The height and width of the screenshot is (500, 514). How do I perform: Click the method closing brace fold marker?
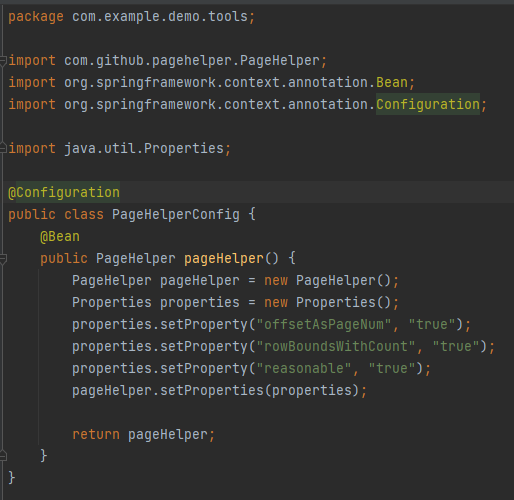[3, 456]
